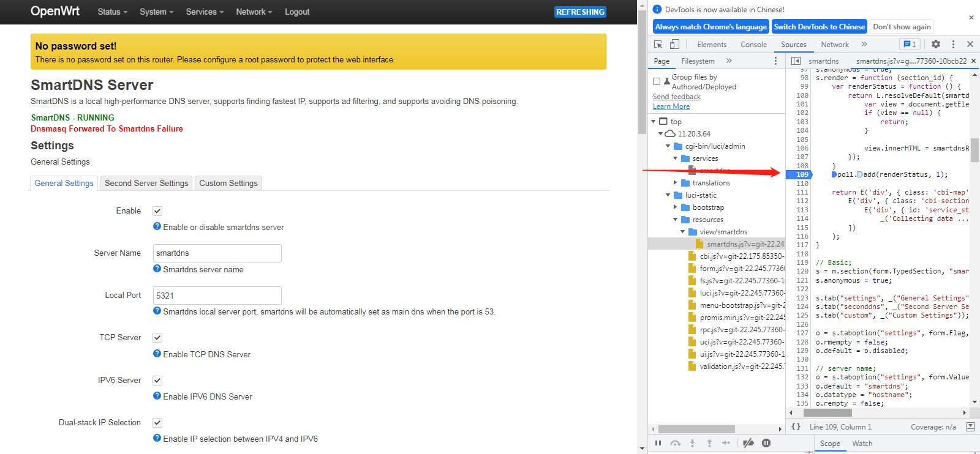
Task: Open the navigator pane three-dot menu
Action: pyautogui.click(x=775, y=61)
